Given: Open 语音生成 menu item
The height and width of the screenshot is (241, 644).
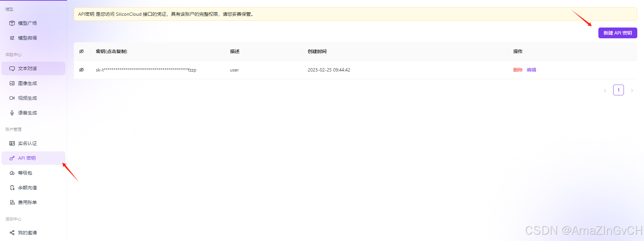Looking at the screenshot, I should point(34,113).
